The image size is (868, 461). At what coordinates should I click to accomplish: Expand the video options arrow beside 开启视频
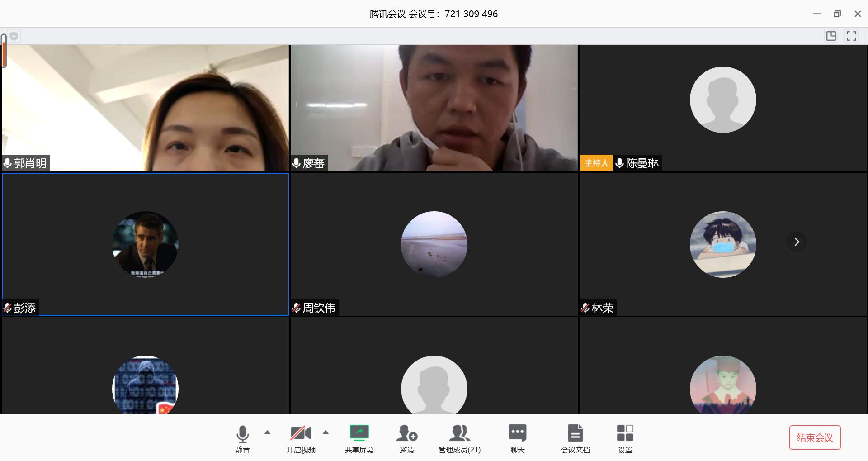[325, 432]
